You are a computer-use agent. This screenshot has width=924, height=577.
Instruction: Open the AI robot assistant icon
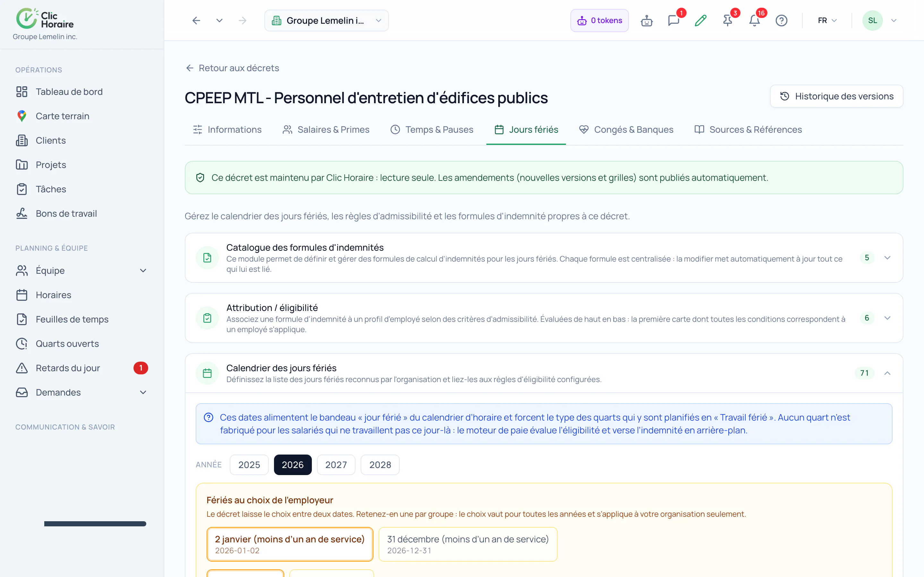click(x=646, y=21)
